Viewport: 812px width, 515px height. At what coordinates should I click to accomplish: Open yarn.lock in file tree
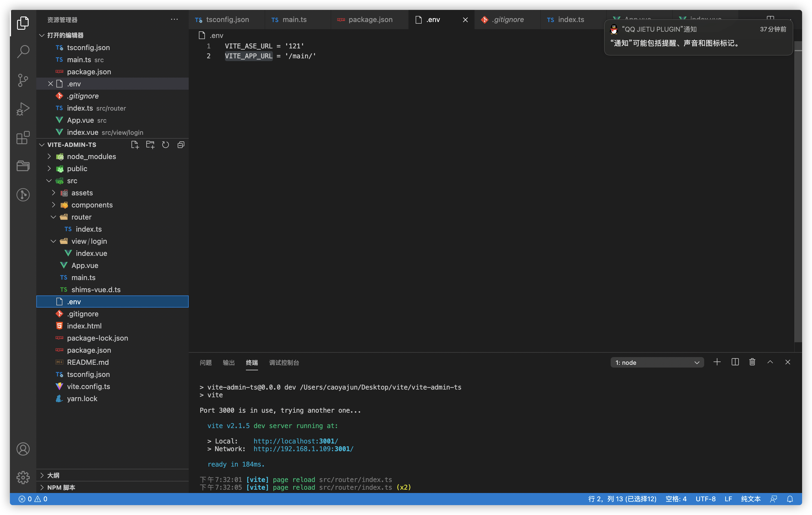point(113,399)
